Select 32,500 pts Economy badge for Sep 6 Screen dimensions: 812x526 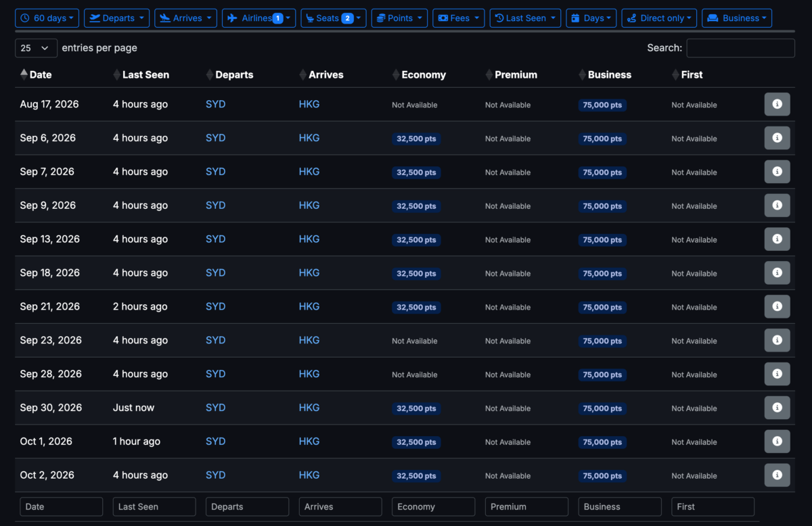pyautogui.click(x=416, y=139)
